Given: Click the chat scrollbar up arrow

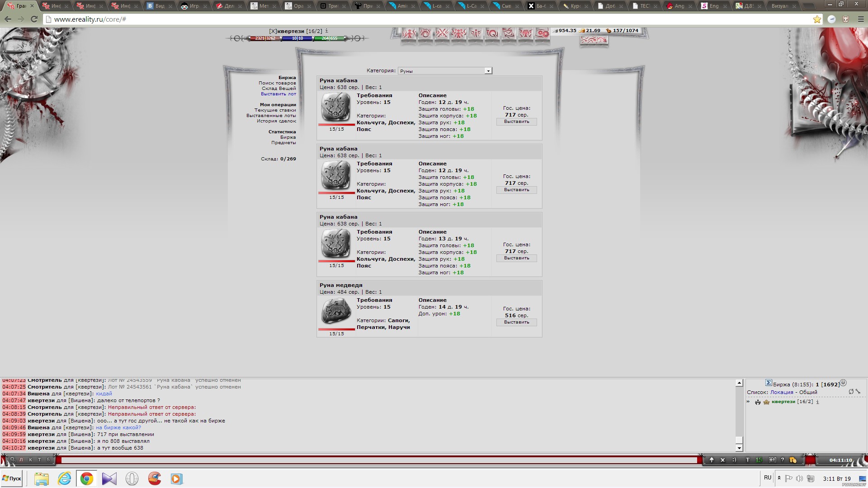Looking at the screenshot, I should point(739,383).
